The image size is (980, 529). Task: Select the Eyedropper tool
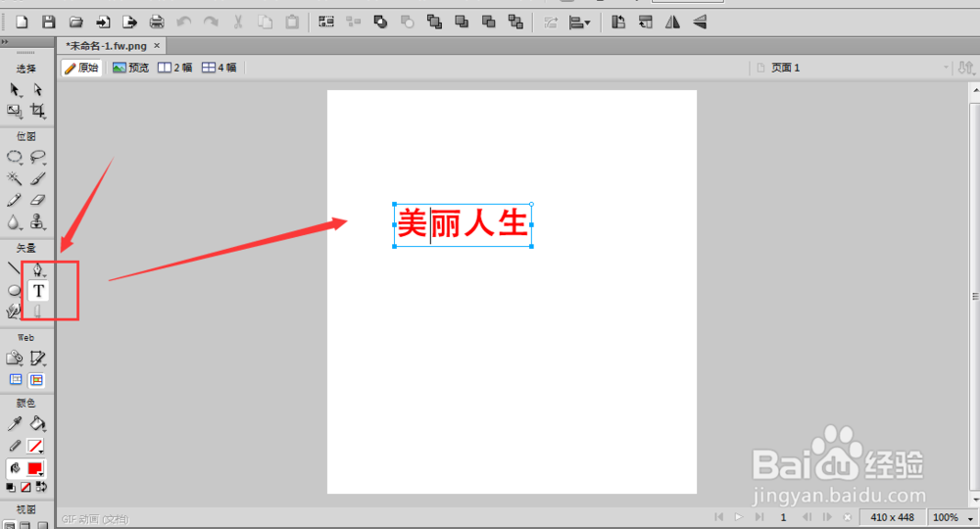[15, 423]
